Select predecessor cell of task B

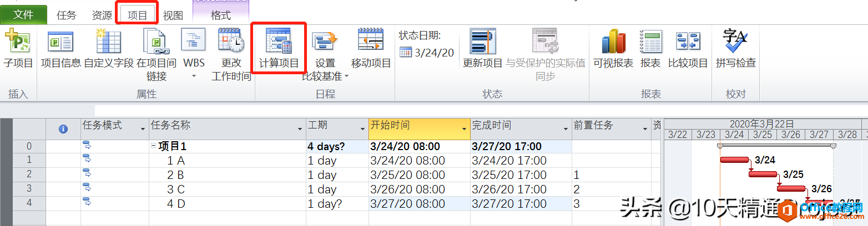611,175
